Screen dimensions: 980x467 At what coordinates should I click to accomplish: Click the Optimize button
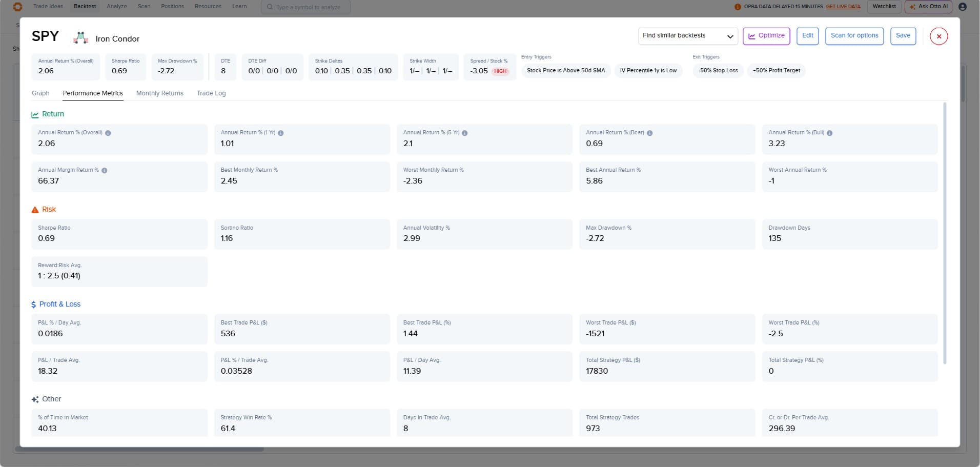tap(766, 36)
